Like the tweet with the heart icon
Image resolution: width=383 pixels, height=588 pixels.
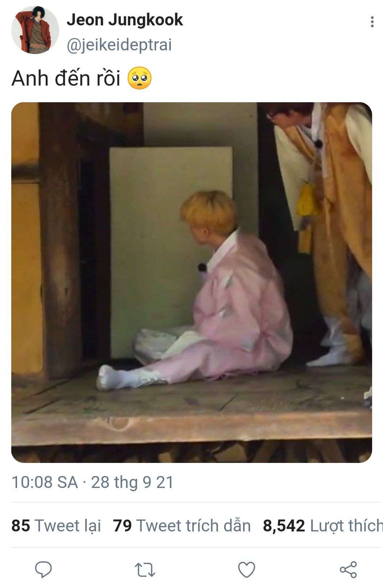click(247, 570)
